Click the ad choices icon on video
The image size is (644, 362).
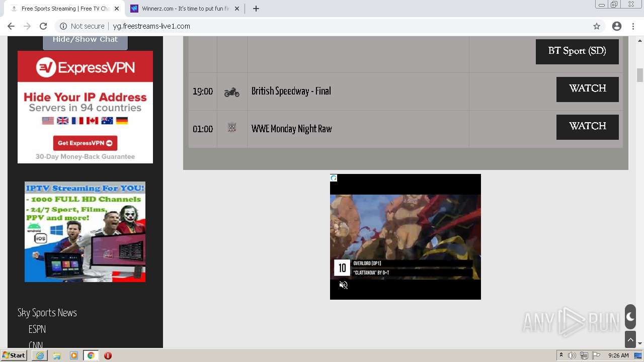334,178
